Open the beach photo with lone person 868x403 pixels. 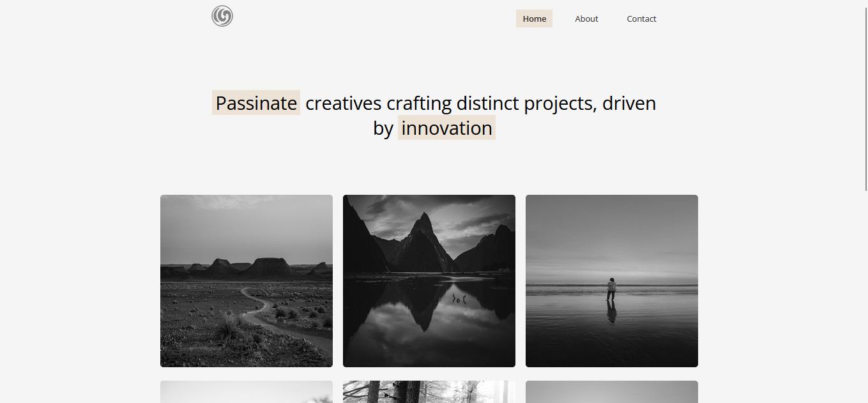[x=612, y=281]
